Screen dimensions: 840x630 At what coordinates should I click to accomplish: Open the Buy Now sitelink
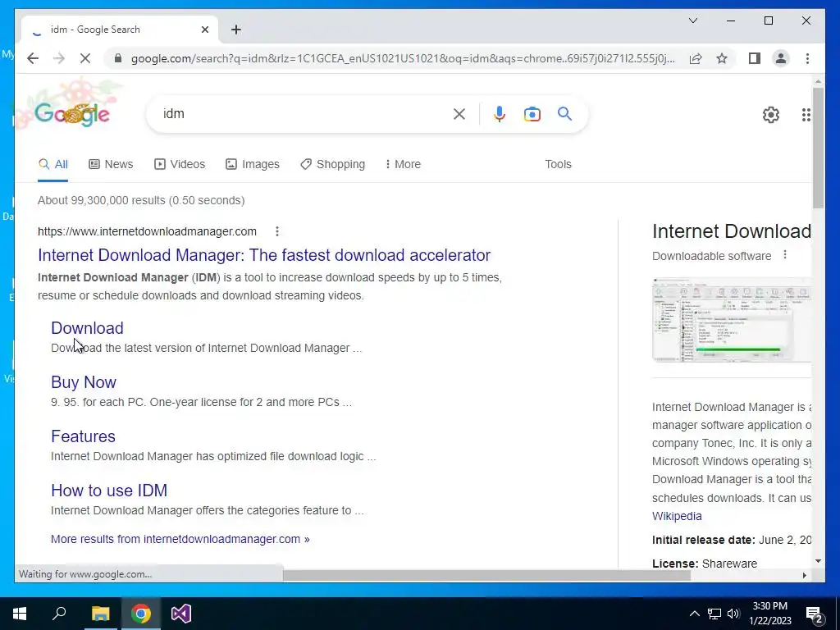(84, 382)
